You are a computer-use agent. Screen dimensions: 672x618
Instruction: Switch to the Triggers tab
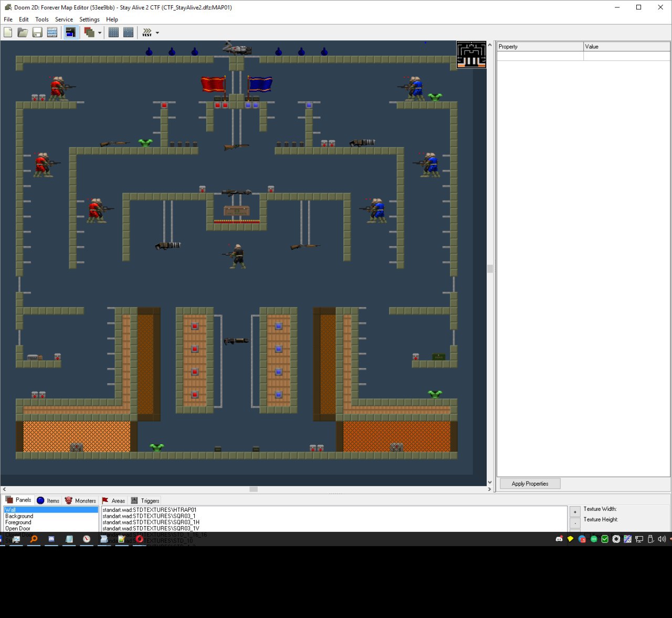click(x=145, y=500)
